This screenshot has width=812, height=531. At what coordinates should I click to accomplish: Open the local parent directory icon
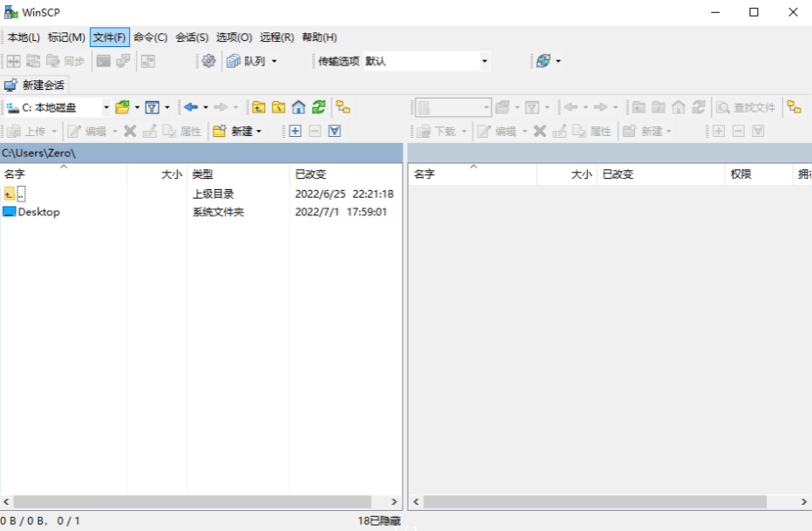point(259,107)
